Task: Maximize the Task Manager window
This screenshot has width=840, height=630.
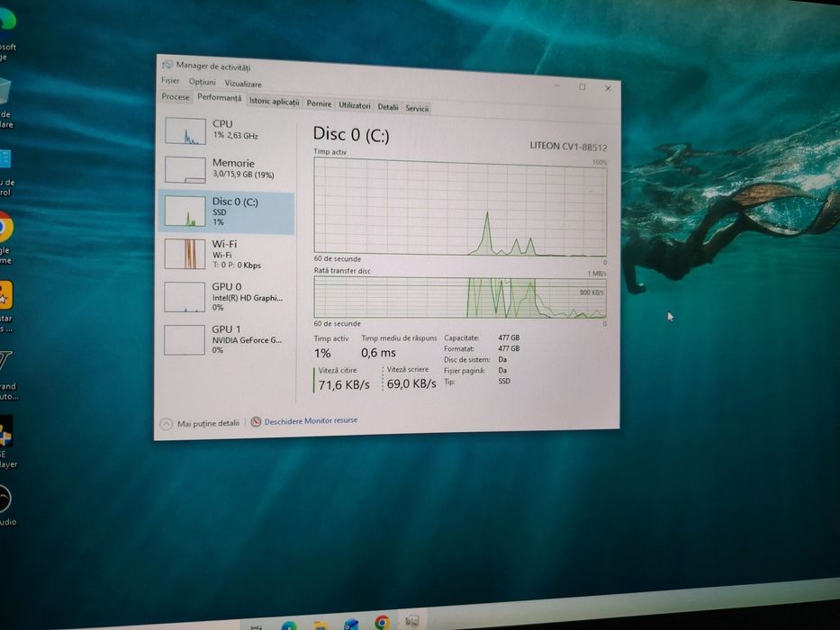Action: point(583,86)
